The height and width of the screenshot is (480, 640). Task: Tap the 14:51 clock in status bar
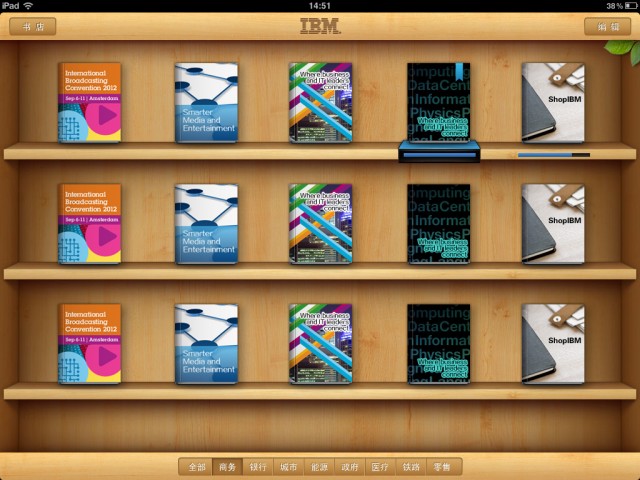pyautogui.click(x=320, y=5)
